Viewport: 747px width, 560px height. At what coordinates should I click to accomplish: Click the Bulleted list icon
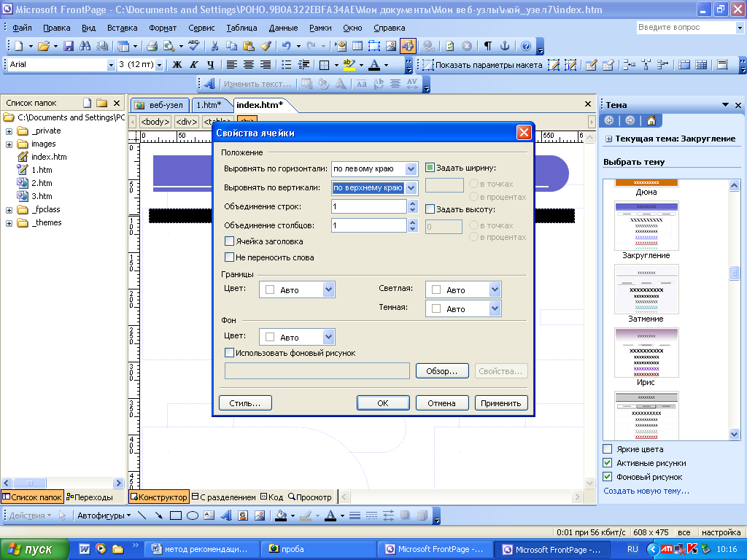pos(286,65)
